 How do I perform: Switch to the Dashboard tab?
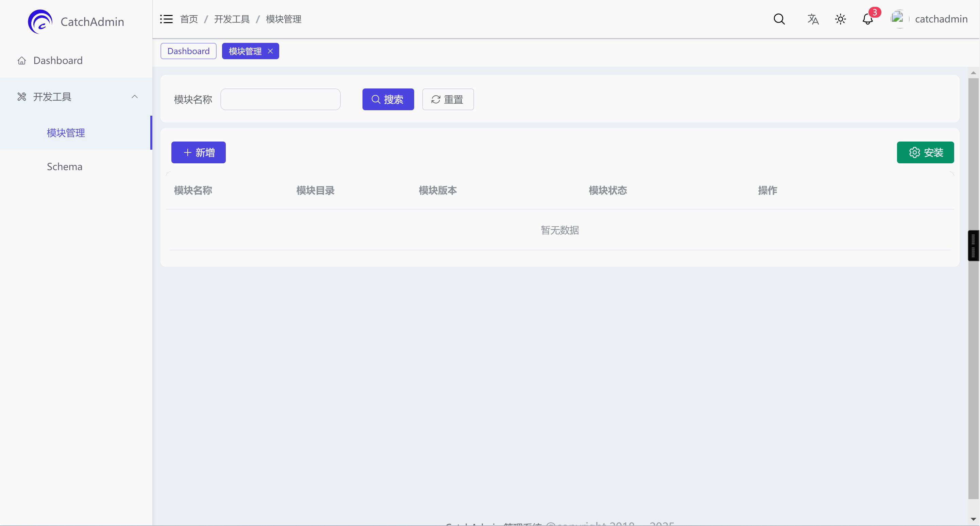coord(188,51)
